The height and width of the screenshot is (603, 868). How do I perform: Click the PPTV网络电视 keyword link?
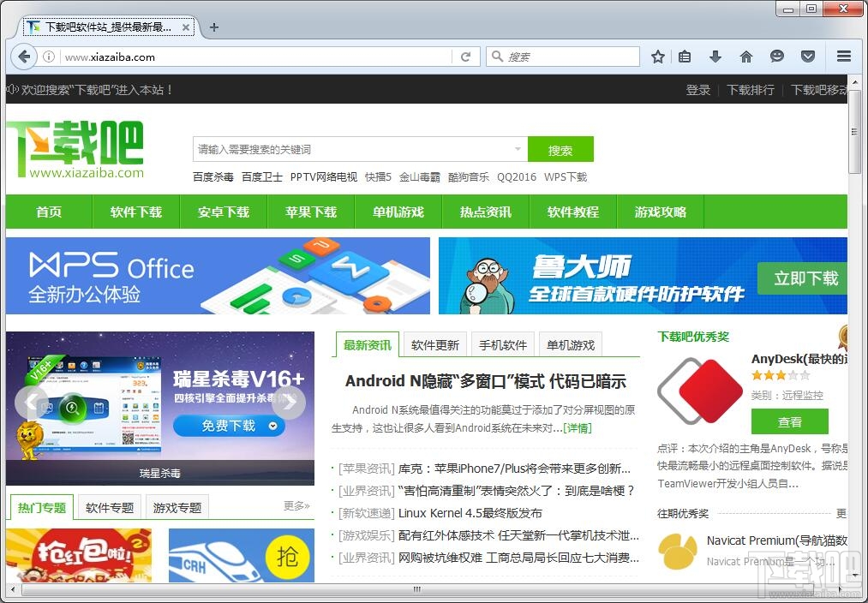pos(324,177)
